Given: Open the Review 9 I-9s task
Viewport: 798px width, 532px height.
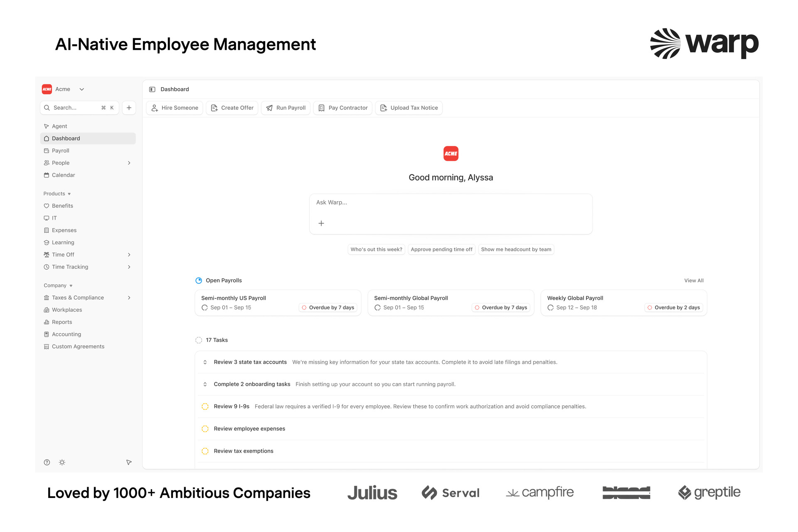Looking at the screenshot, I should tap(451, 407).
